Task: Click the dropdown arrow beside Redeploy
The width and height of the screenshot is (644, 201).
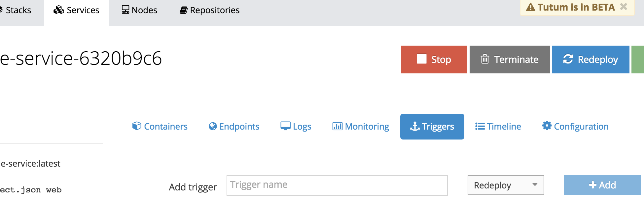Action: point(535,184)
